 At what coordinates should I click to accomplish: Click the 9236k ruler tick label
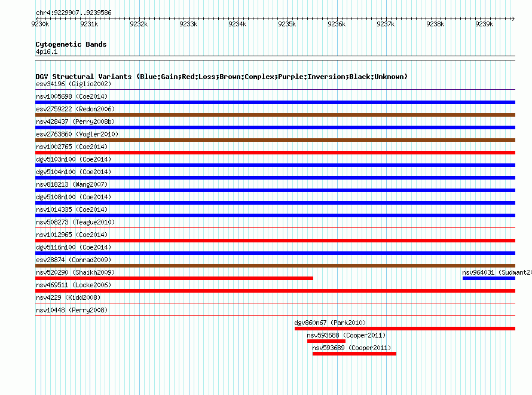pos(337,24)
